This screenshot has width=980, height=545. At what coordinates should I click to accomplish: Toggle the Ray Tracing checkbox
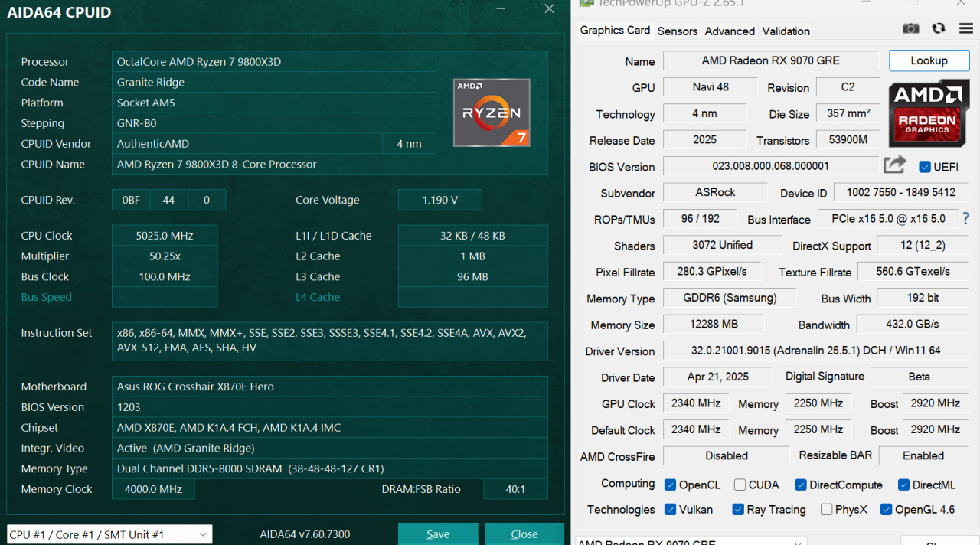[x=738, y=509]
